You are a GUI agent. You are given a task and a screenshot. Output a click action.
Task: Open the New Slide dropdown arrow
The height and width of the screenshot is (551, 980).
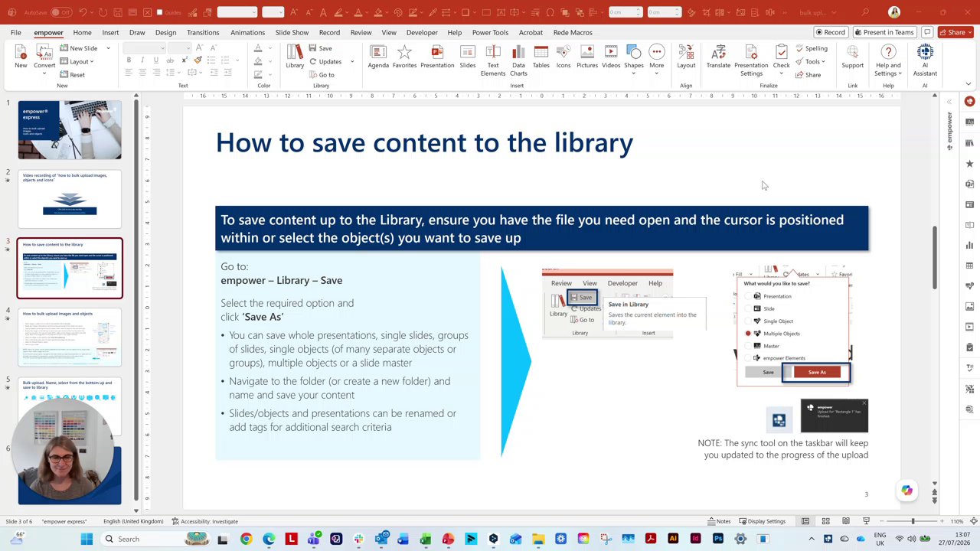(108, 48)
